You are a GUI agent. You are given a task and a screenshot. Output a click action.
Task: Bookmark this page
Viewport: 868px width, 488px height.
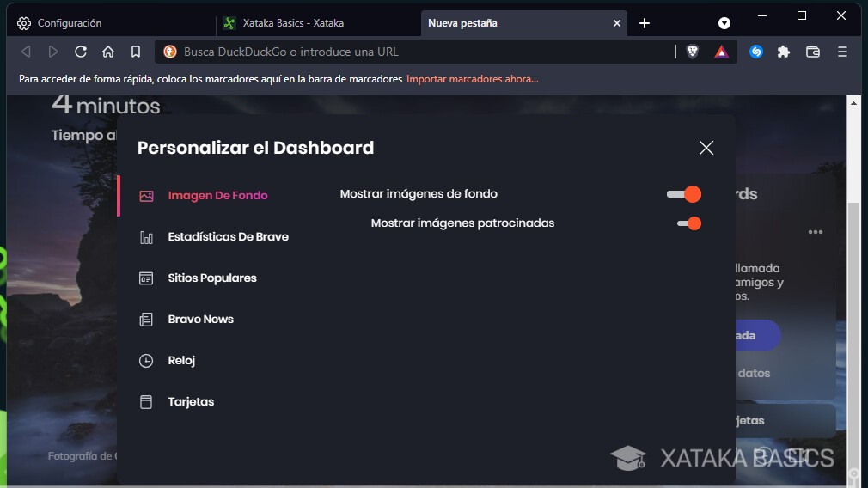136,52
